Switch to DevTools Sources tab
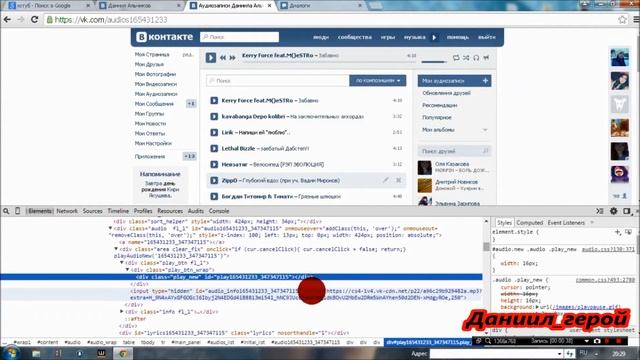This screenshot has width=640, height=360. click(x=93, y=211)
